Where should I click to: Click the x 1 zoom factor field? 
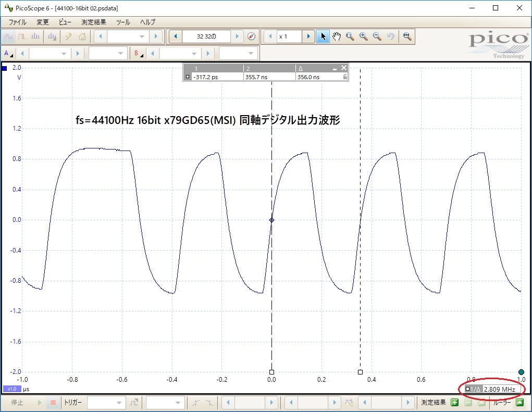(289, 36)
